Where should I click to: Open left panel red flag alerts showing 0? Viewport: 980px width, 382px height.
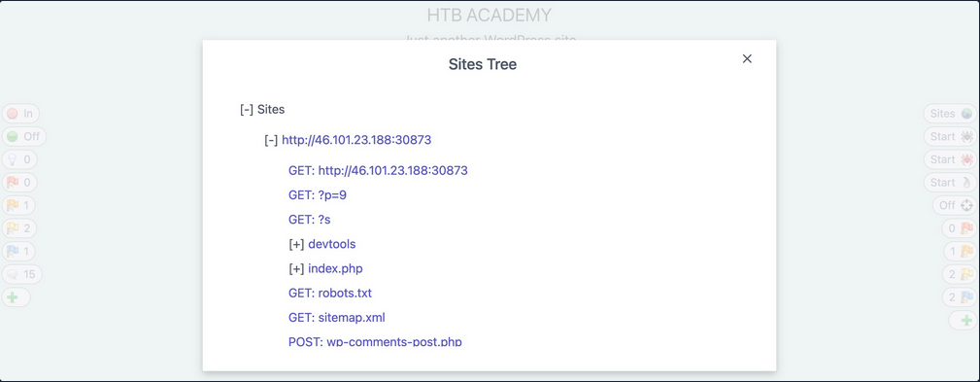[19, 183]
